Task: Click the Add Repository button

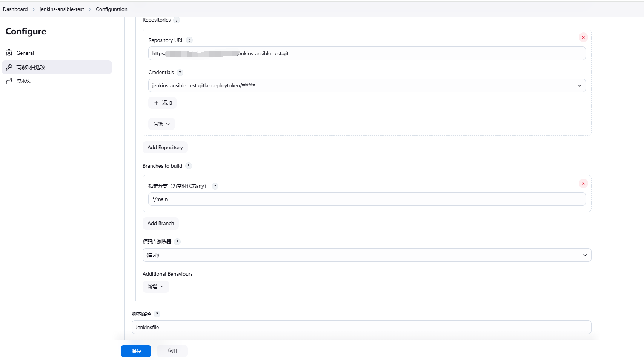Action: [x=165, y=147]
